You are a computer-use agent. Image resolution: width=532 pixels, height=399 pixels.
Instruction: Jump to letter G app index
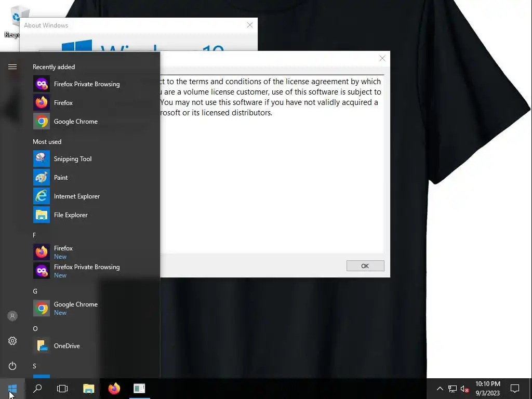pos(35,291)
